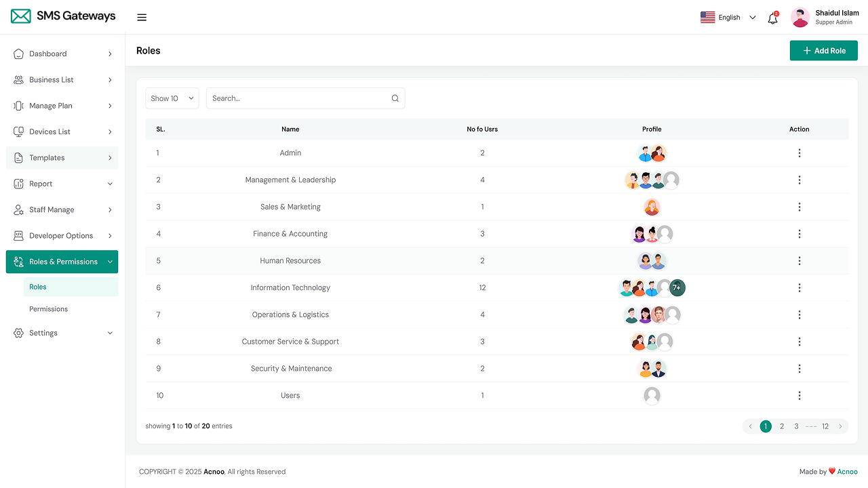The image size is (868, 488).
Task: Open action menu for Information Technology row
Action: pos(800,287)
